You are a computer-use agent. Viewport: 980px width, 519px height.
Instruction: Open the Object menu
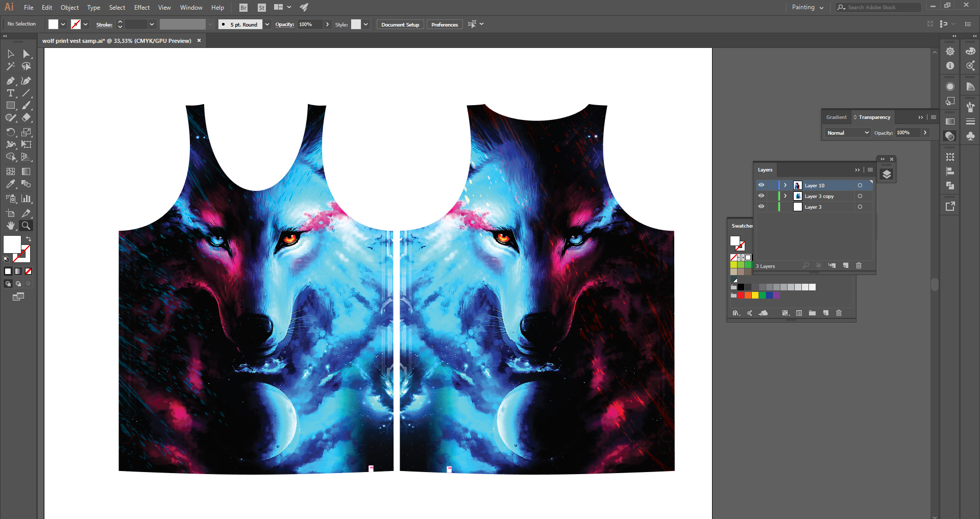pos(70,8)
